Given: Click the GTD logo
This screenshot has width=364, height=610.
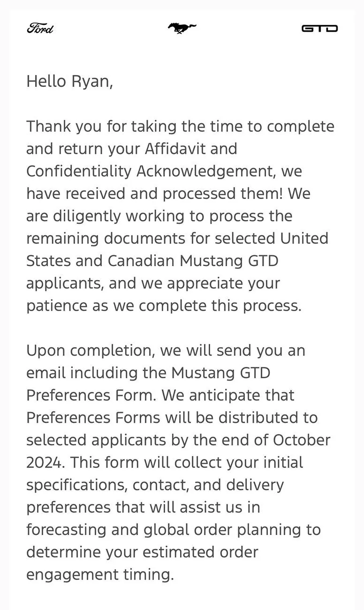Looking at the screenshot, I should pos(319,28).
